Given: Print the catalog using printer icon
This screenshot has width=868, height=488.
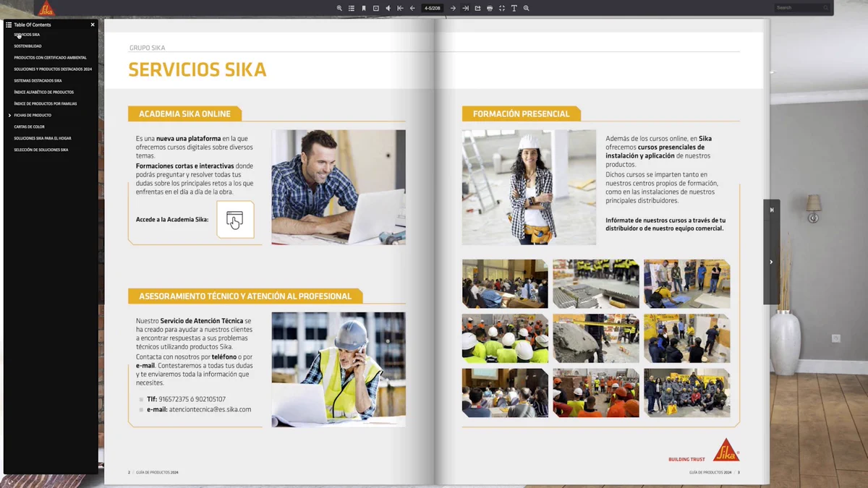Looking at the screenshot, I should coord(490,8).
